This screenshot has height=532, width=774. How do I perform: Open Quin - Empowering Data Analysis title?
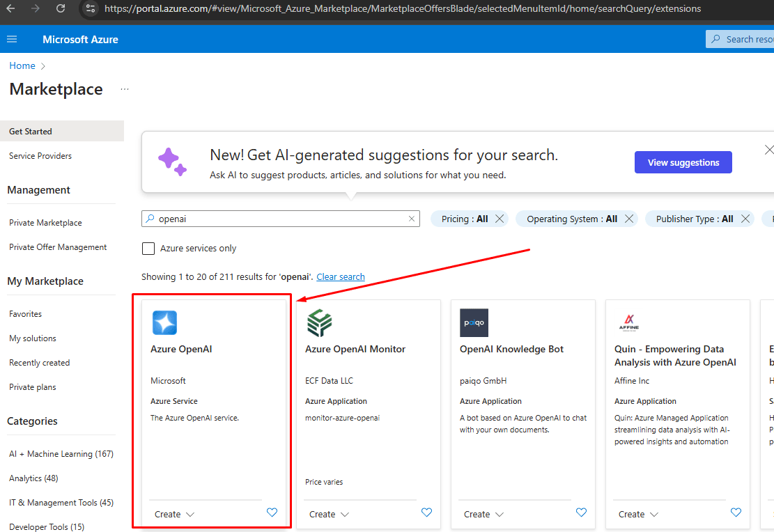coord(675,355)
